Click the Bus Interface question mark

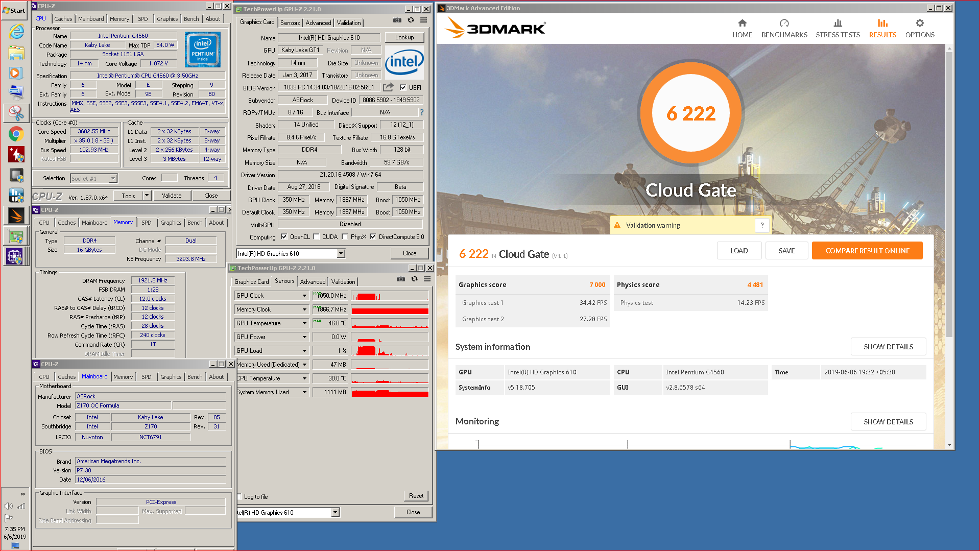click(422, 112)
